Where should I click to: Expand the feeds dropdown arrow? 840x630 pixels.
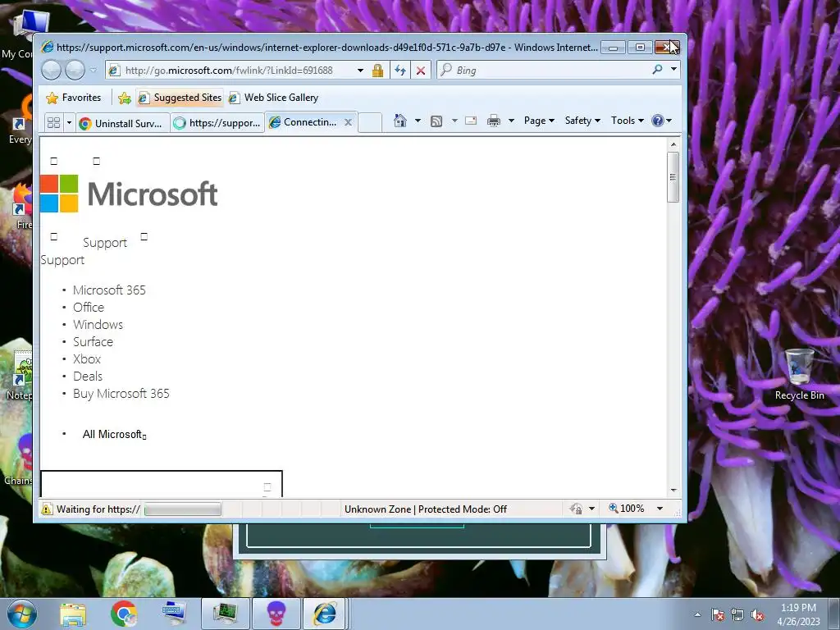tap(454, 121)
